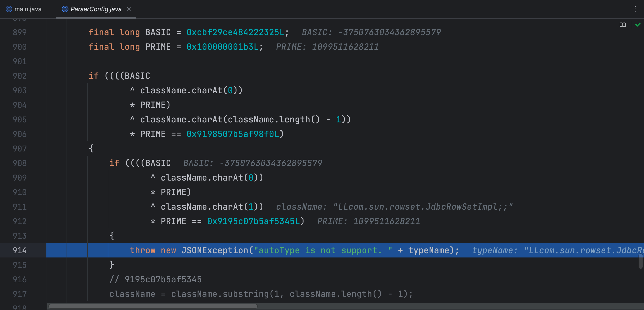Click className.length() on line 905
Viewport: 644px width, 310px height.
point(274,120)
